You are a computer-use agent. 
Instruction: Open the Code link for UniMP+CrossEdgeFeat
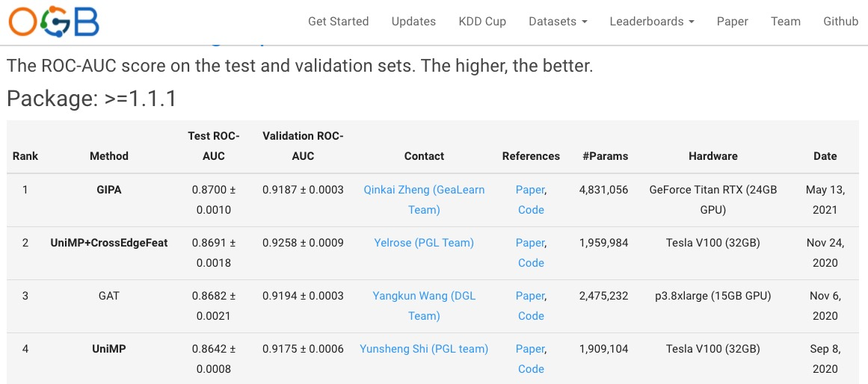531,263
